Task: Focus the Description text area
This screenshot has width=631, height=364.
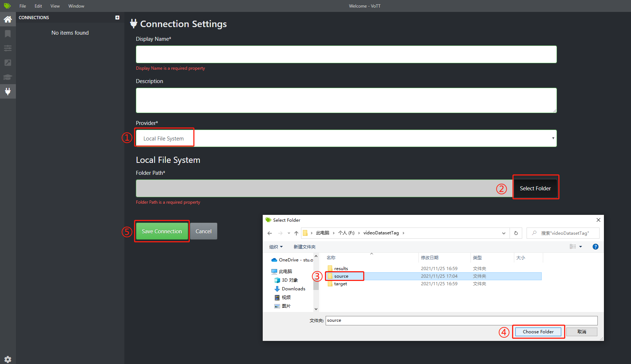Action: click(346, 100)
